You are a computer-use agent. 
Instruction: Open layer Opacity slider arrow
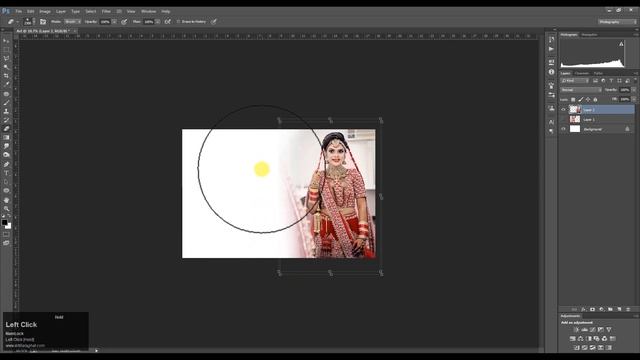(x=634, y=90)
